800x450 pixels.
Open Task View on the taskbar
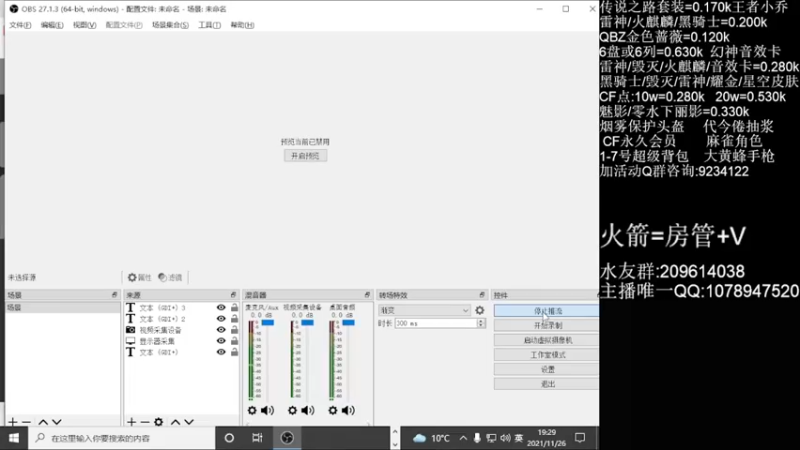pyautogui.click(x=257, y=438)
